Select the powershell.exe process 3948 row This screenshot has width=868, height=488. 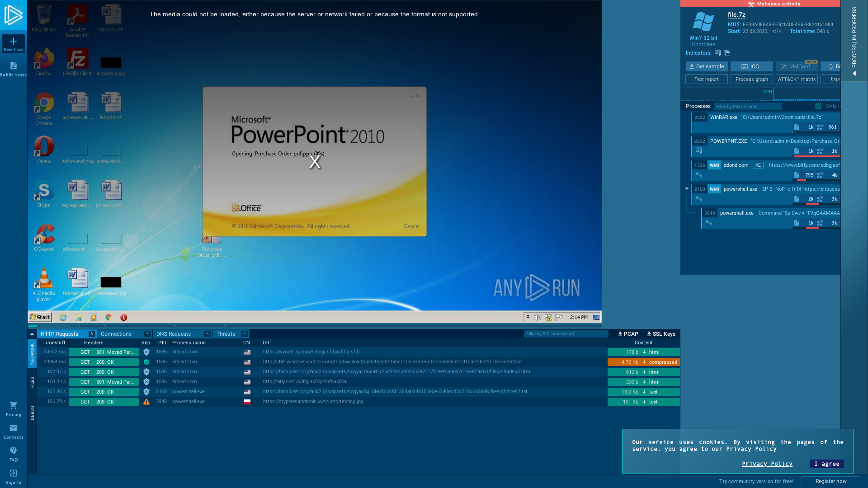tap(771, 218)
